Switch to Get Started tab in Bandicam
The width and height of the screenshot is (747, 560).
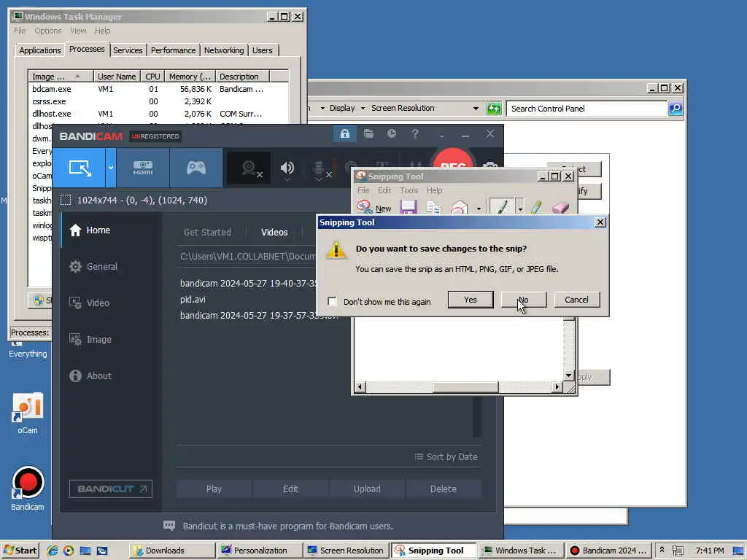207,233
